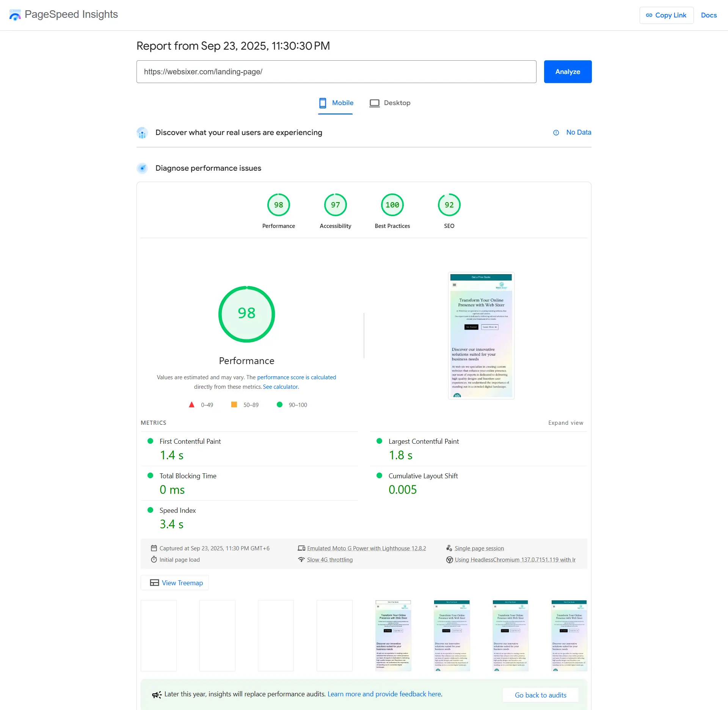Click the Performance 98 small gauge
The height and width of the screenshot is (710, 728).
(278, 205)
